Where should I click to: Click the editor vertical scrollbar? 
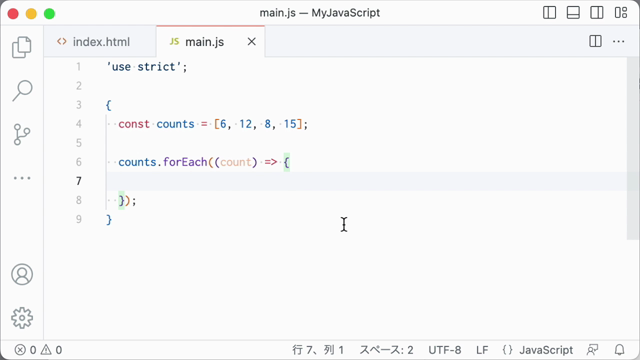point(633,148)
